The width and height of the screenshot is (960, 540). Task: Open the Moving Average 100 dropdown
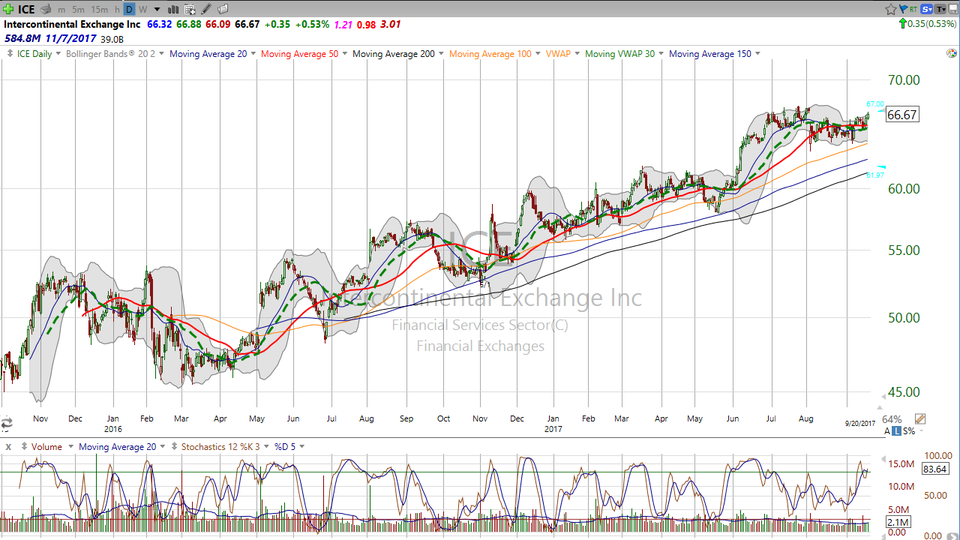tap(538, 54)
